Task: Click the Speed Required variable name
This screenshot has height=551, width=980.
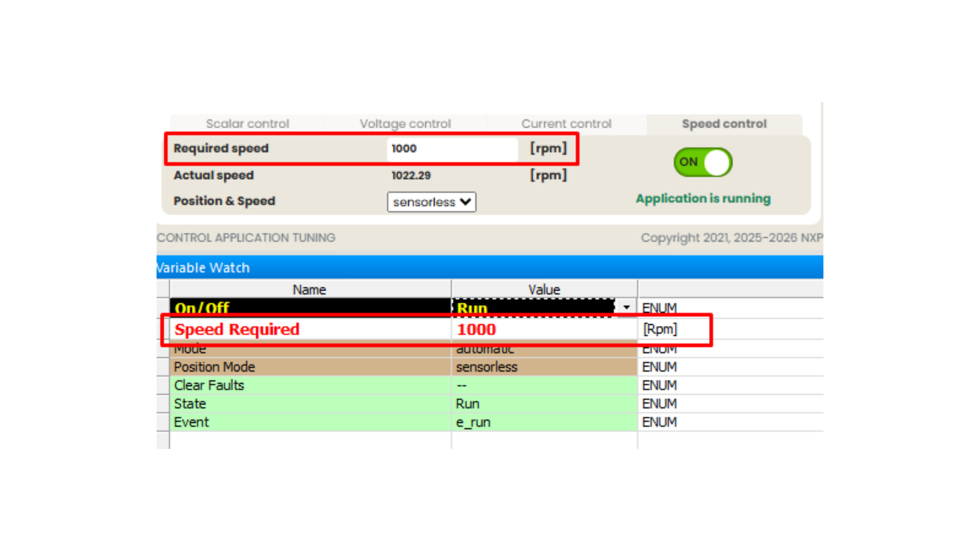Action: pyautogui.click(x=237, y=329)
